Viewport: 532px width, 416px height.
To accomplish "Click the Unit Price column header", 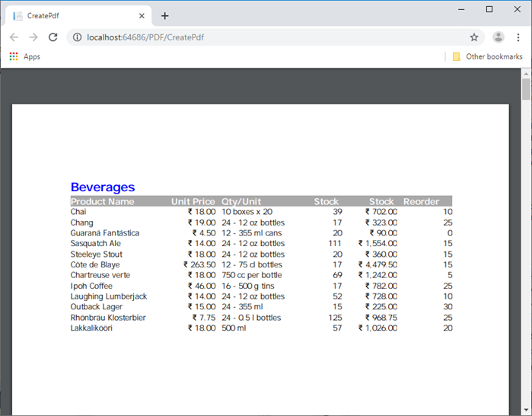I will (193, 202).
